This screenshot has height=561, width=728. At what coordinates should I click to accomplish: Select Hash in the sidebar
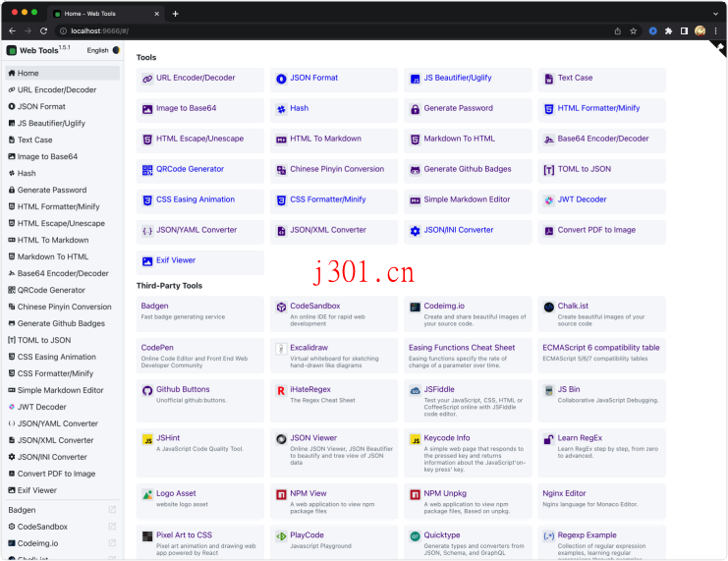62,173
